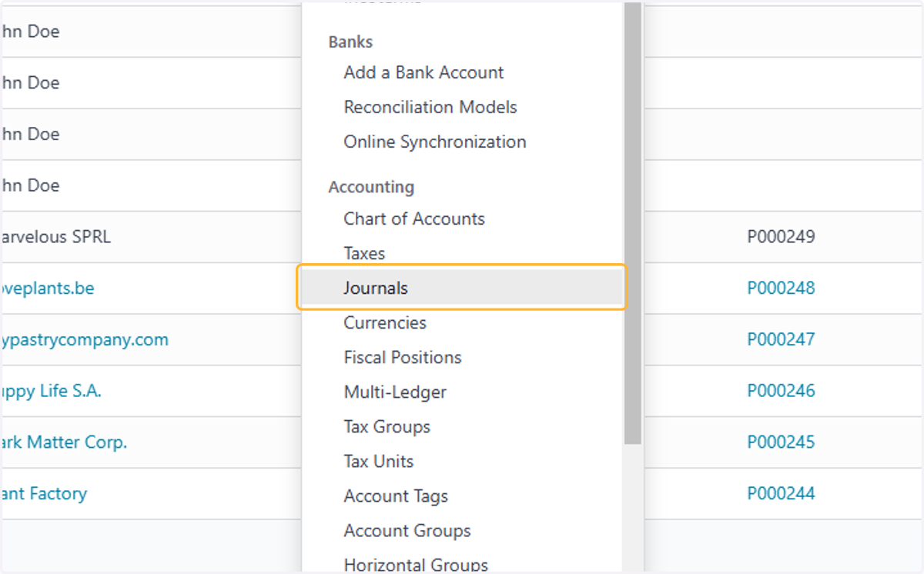The height and width of the screenshot is (574, 924).
Task: Open payment reference P000248
Action: point(781,288)
